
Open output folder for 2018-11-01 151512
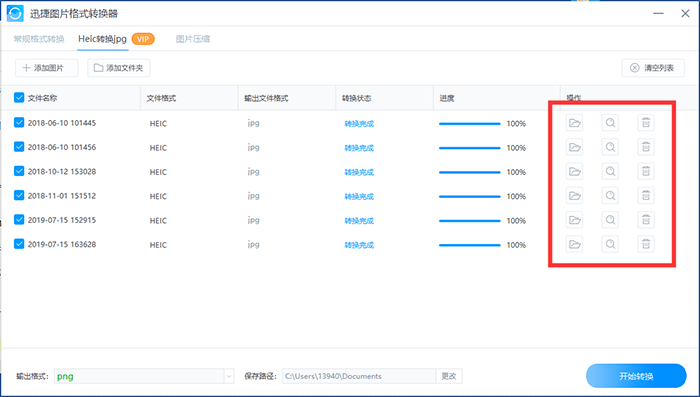coord(575,196)
